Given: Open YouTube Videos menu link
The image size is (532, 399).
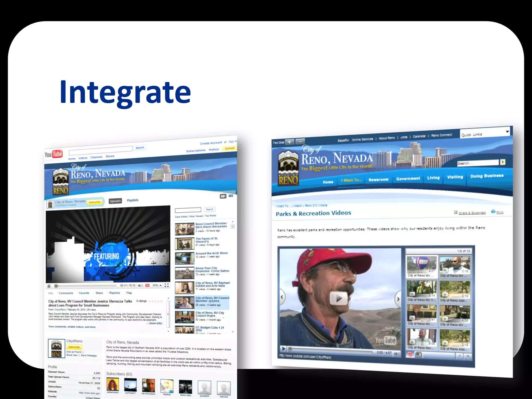Looking at the screenshot, I should (x=83, y=158).
